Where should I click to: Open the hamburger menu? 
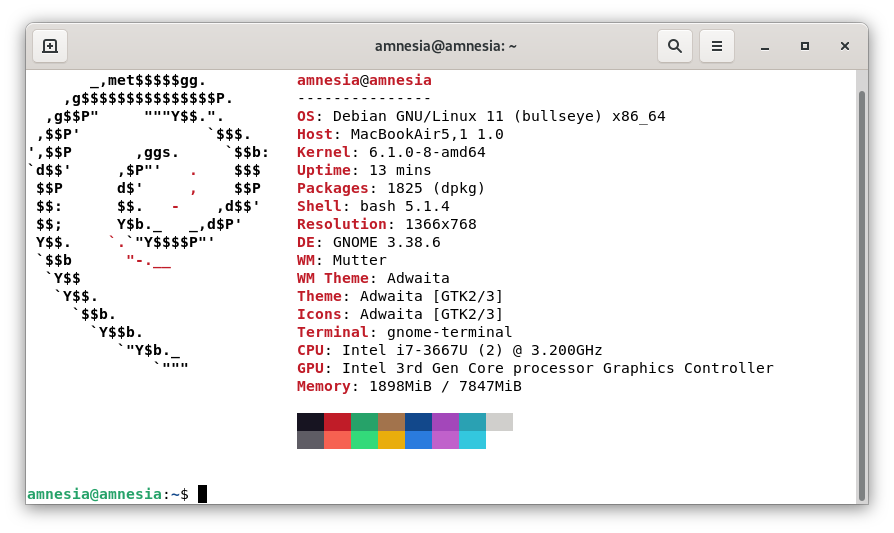[717, 46]
